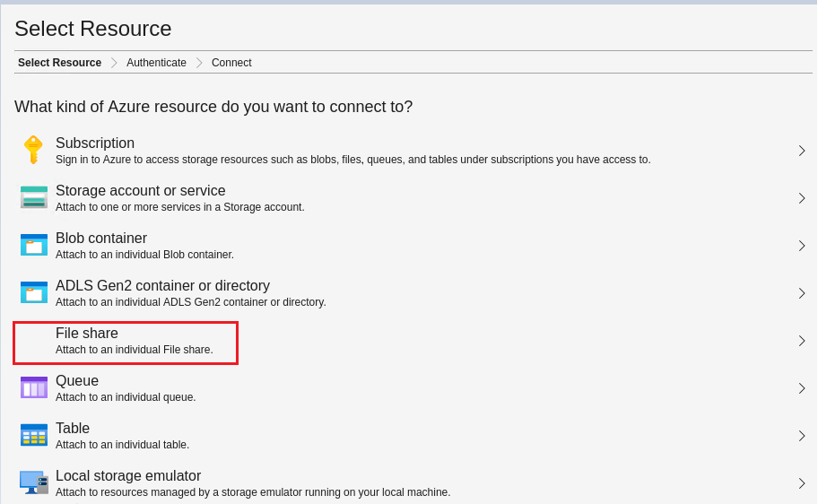Choose the Local storage emulator title
The width and height of the screenshot is (818, 504).
click(x=128, y=475)
